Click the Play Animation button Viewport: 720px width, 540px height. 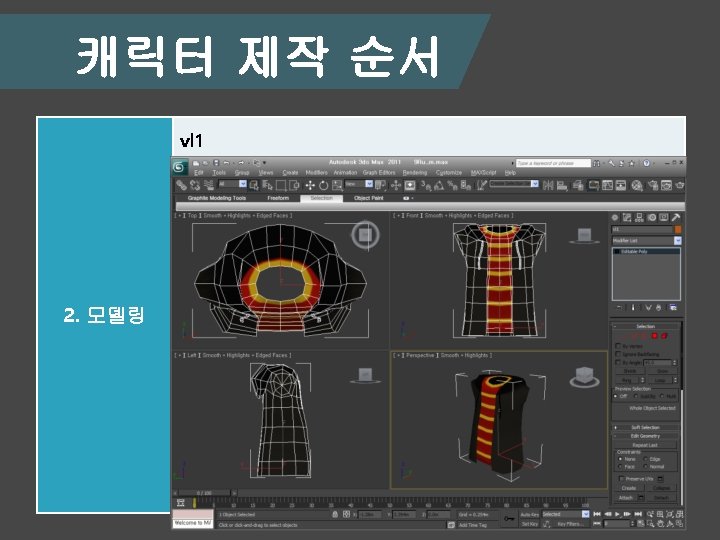click(617, 514)
